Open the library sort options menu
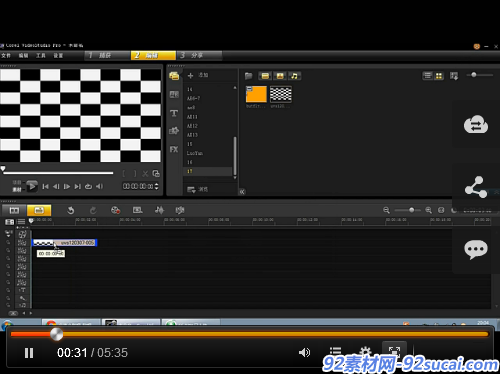This screenshot has width=500, height=374. pos(454,76)
